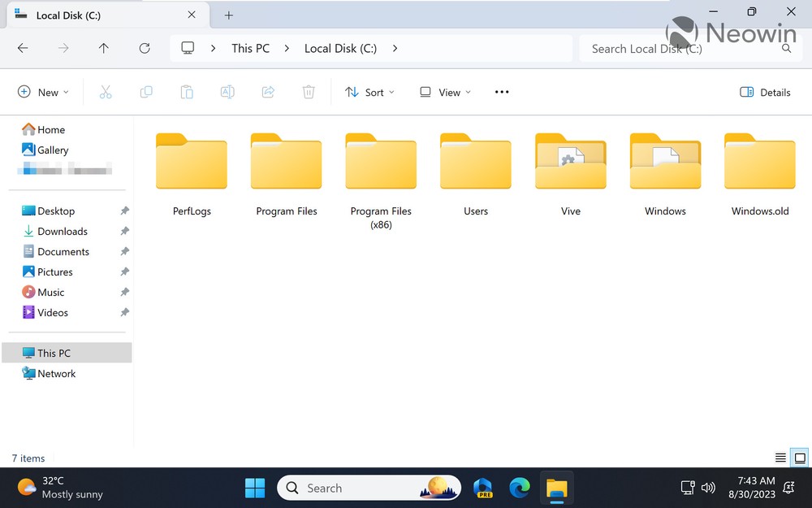Go up one folder level

(104, 49)
